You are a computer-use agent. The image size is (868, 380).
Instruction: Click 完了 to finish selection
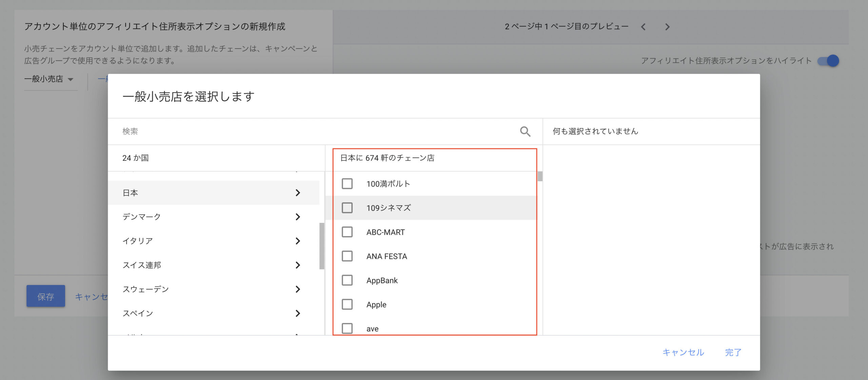pos(733,353)
